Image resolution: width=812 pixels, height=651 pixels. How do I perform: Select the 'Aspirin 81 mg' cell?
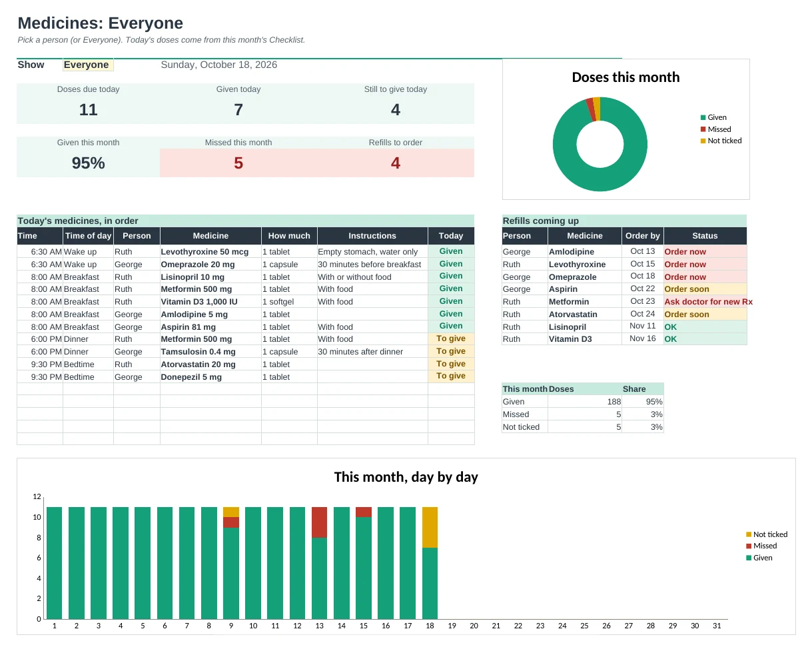210,327
